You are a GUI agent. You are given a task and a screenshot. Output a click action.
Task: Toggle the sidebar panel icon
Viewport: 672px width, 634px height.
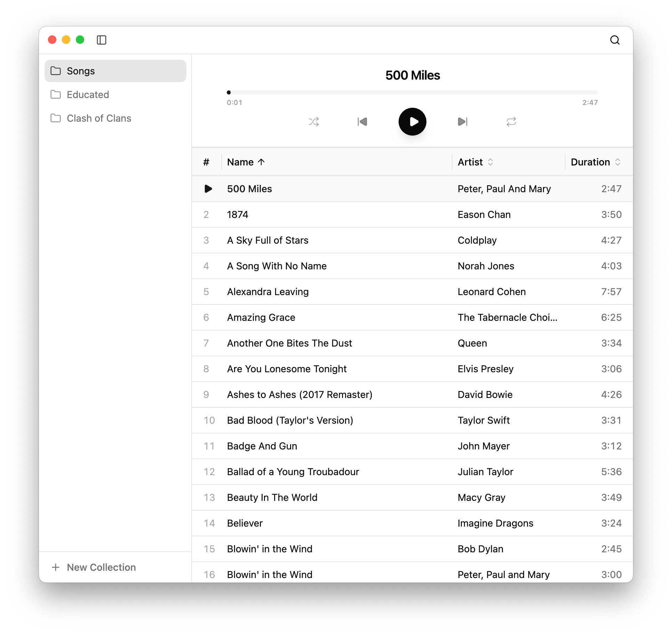tap(102, 40)
